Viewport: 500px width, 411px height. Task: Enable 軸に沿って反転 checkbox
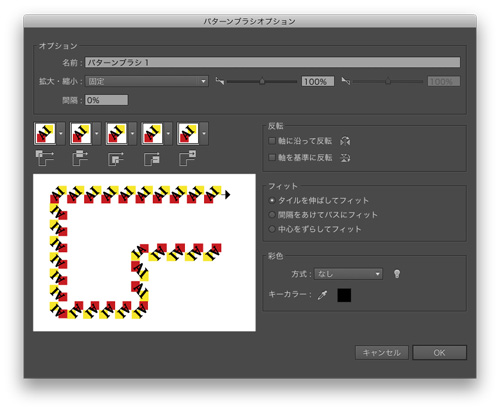(272, 141)
